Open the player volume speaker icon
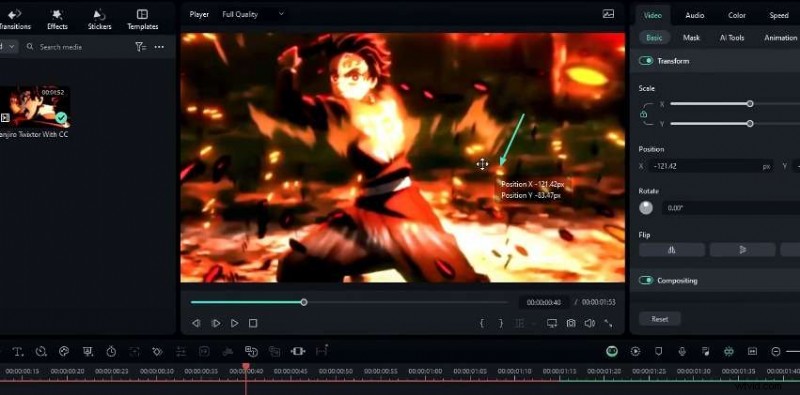Screen dimensions: 800x395 590,323
